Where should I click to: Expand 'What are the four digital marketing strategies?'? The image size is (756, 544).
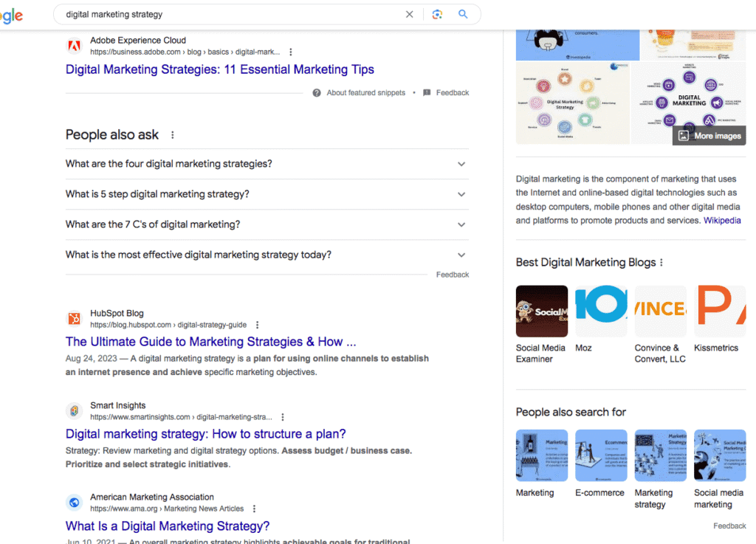(x=461, y=165)
